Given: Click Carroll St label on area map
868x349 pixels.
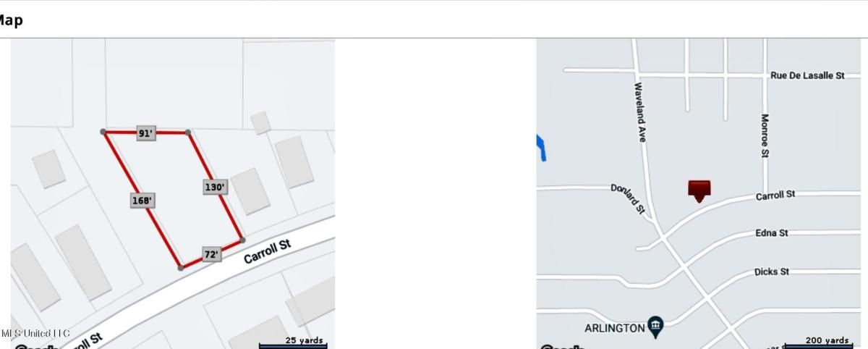Looking at the screenshot, I should 775,195.
